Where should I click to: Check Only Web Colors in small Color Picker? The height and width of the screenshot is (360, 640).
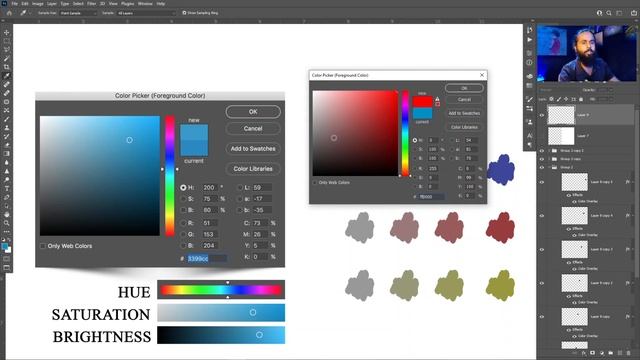(x=315, y=182)
